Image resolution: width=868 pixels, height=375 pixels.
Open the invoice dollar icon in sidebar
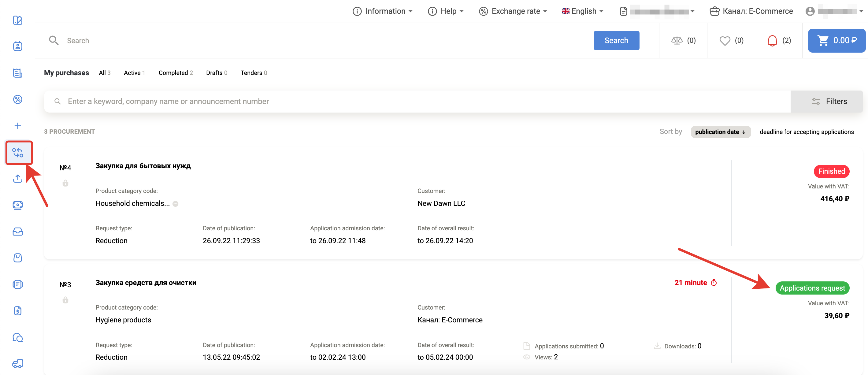(x=17, y=311)
